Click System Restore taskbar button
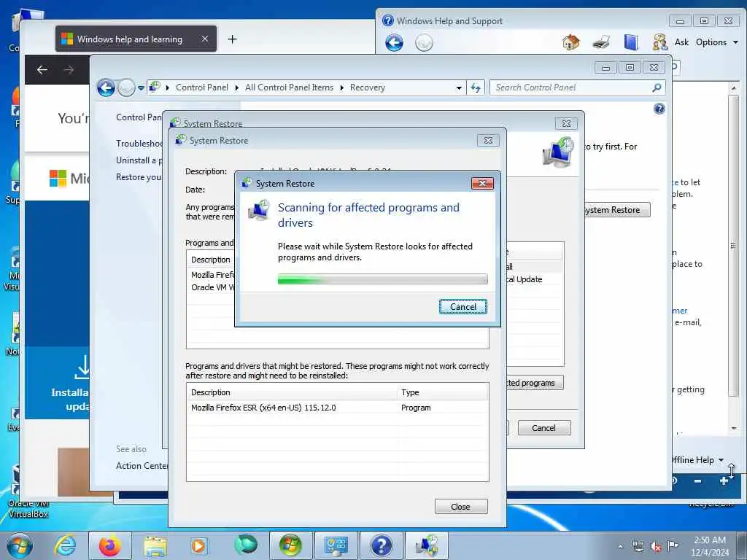This screenshot has width=747, height=560. point(426,545)
